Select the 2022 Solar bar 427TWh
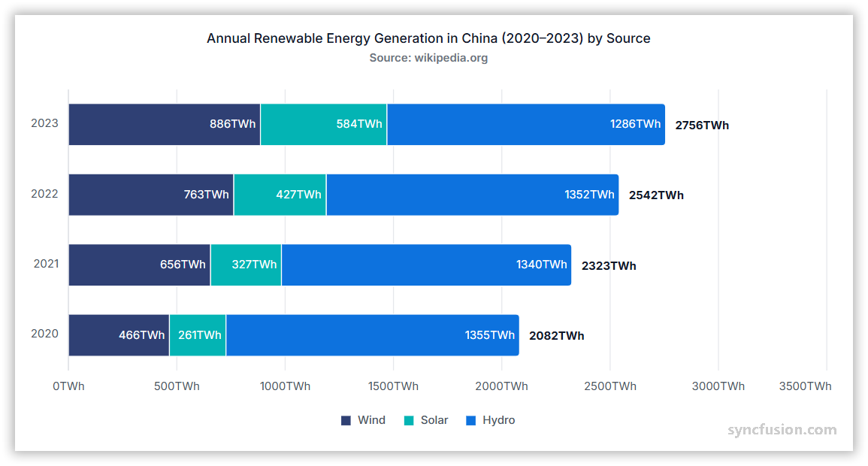 280,195
